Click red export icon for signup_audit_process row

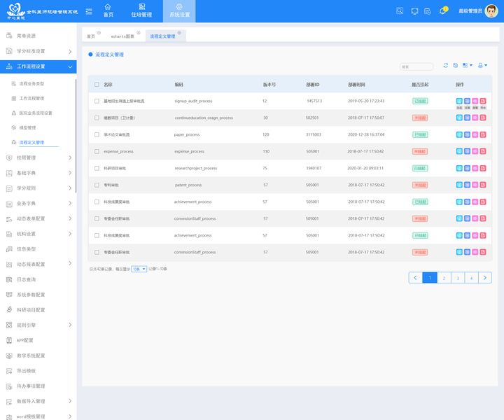pos(483,101)
